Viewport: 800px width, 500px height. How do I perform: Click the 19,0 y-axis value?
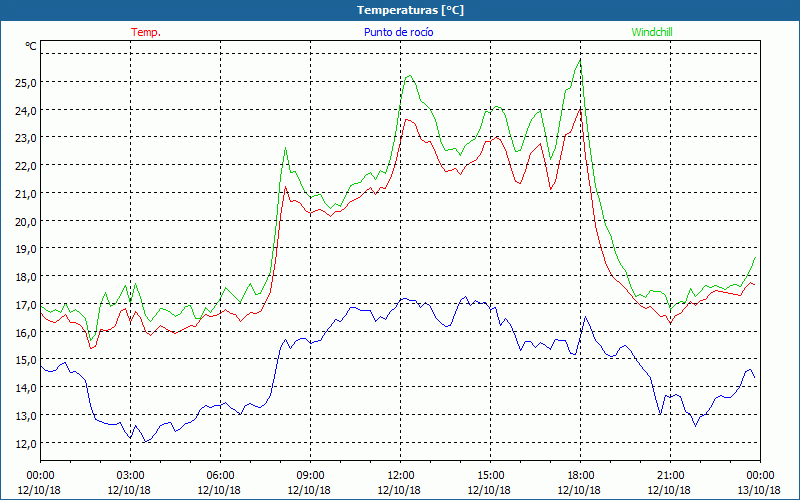[x=26, y=249]
